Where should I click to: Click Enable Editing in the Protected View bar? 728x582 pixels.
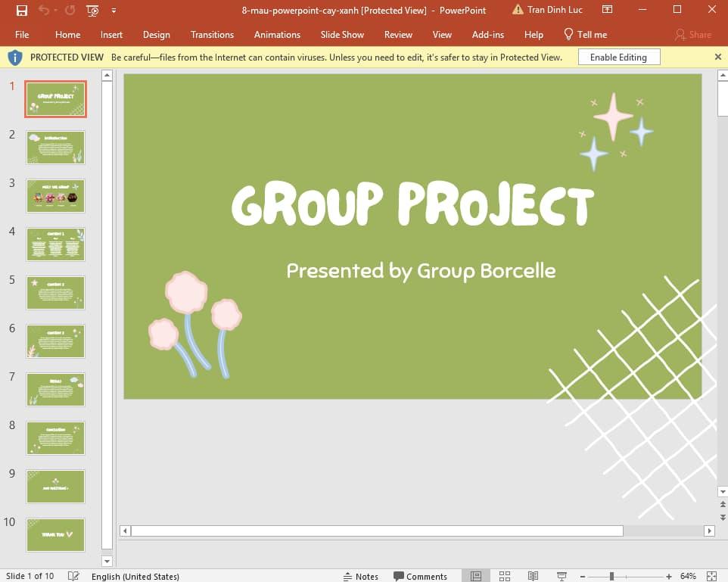click(x=619, y=57)
